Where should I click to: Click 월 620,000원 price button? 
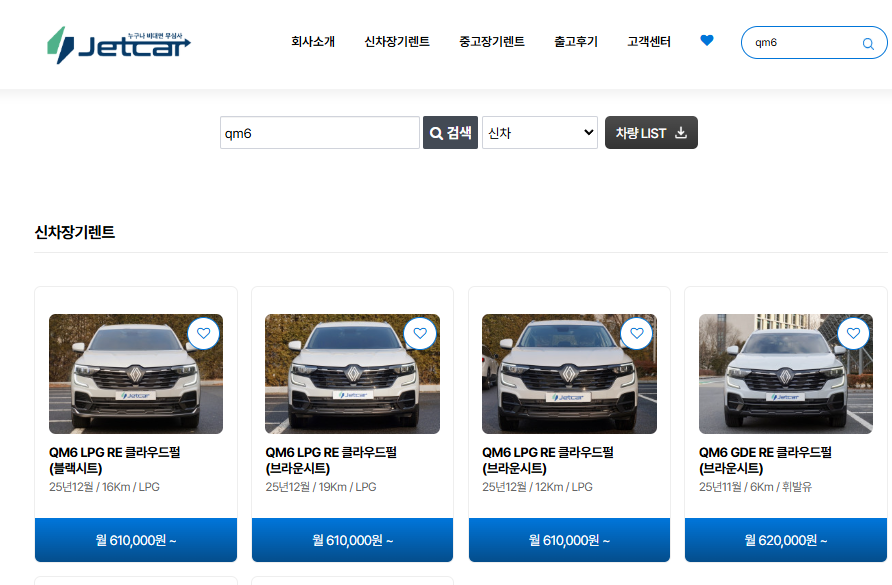786,539
